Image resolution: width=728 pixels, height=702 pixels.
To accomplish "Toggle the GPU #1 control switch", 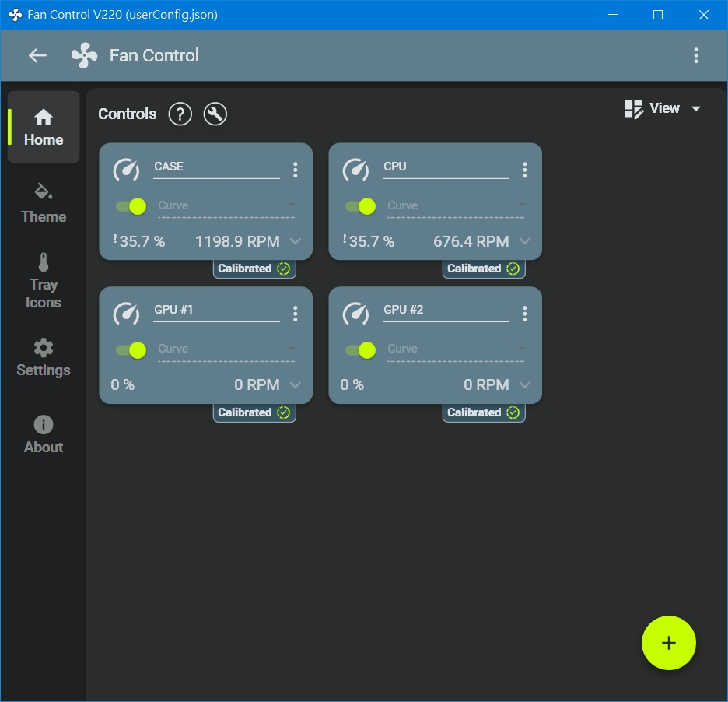I will point(131,349).
